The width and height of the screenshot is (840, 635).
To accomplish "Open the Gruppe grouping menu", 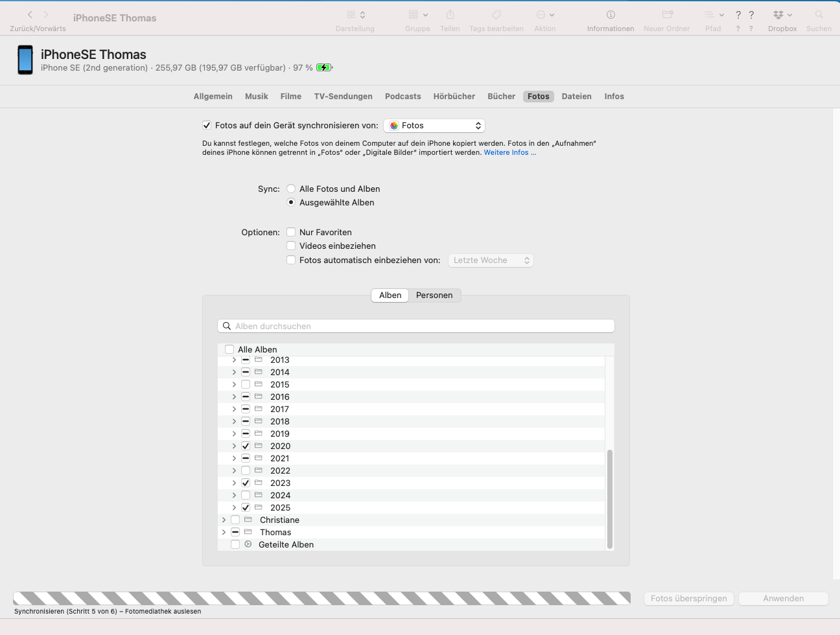I will pos(418,15).
